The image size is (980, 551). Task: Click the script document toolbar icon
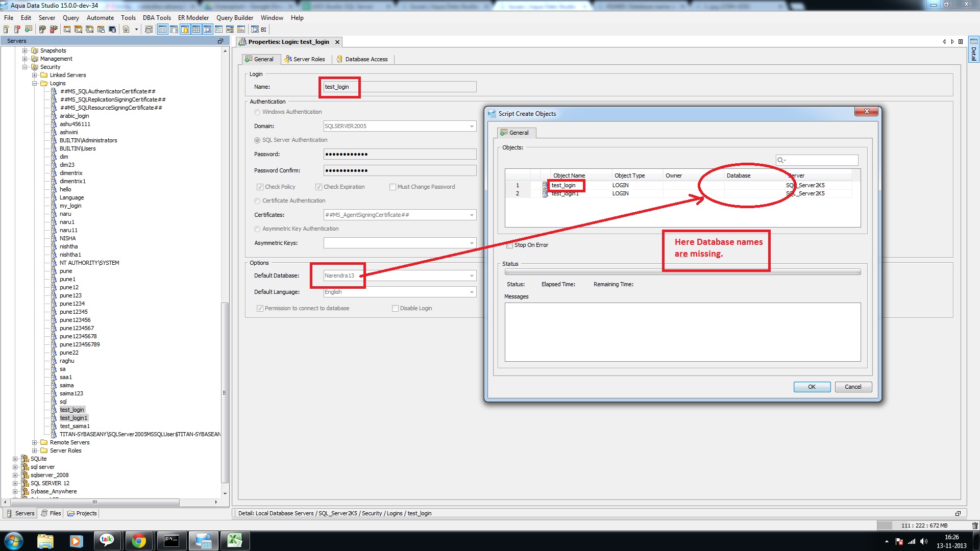pos(126,29)
